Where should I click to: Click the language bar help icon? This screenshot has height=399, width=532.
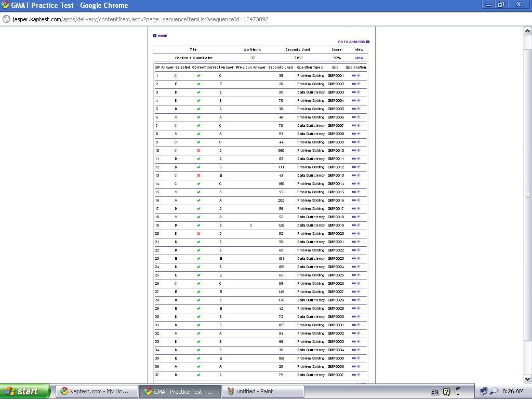coord(446,392)
